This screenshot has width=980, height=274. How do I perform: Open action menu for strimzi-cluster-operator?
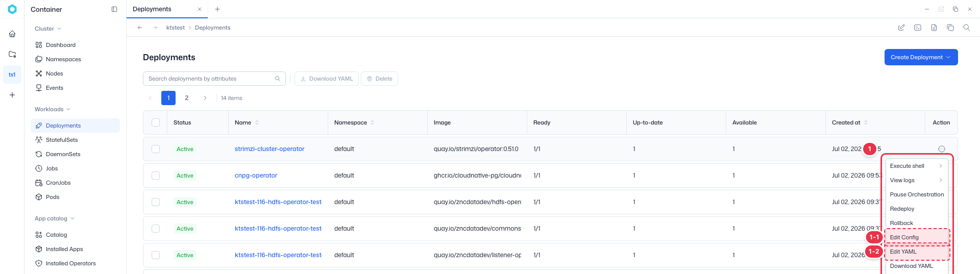[x=942, y=149]
